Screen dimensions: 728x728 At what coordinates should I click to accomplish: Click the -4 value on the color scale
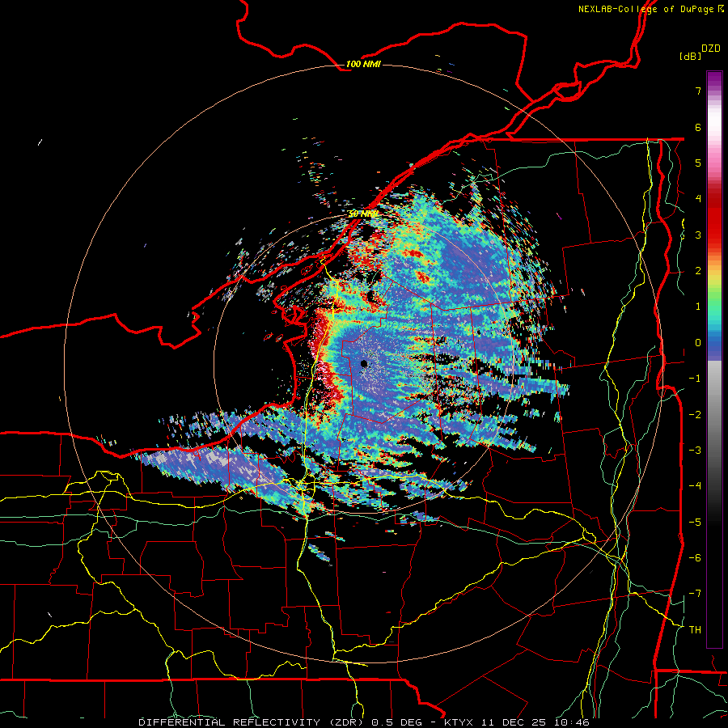(x=695, y=486)
